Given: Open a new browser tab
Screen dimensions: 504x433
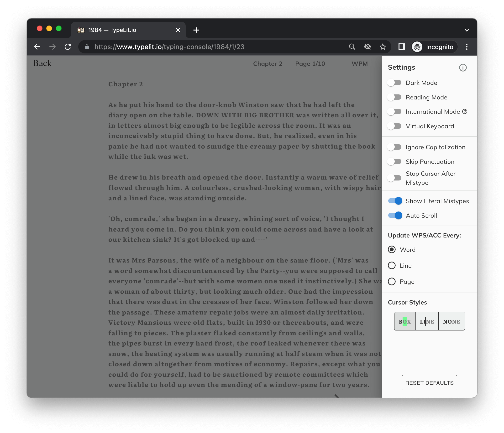Looking at the screenshot, I should [196, 30].
